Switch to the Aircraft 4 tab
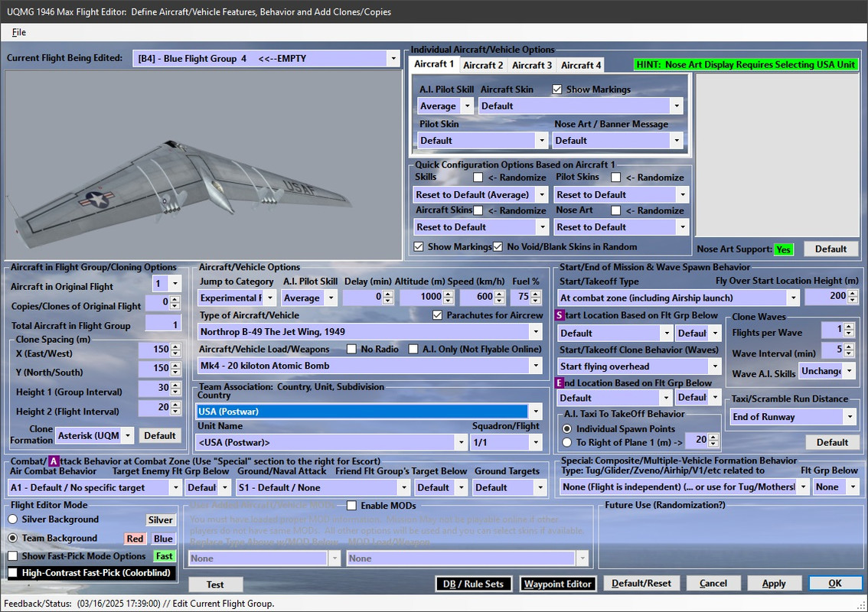868x612 pixels. click(x=581, y=65)
